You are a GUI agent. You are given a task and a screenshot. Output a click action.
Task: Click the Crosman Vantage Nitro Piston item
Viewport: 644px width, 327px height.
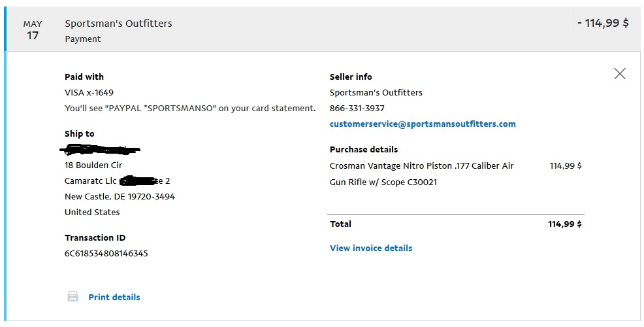click(421, 166)
